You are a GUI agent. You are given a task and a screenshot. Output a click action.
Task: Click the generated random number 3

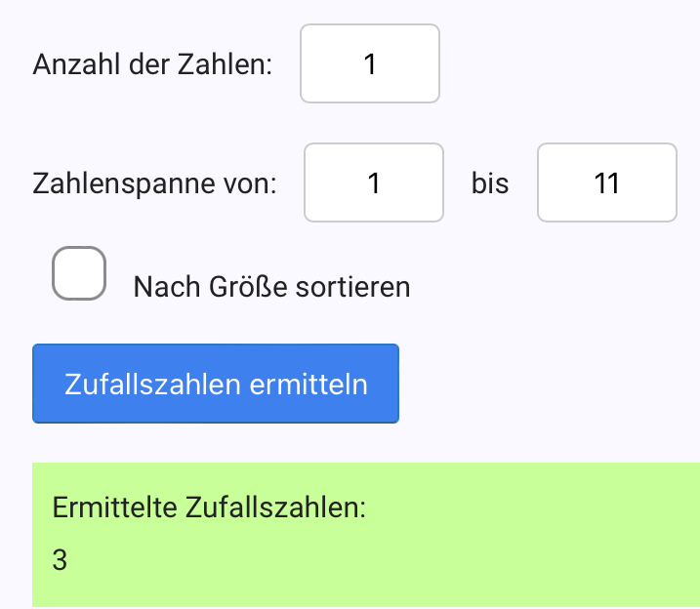coord(61,560)
